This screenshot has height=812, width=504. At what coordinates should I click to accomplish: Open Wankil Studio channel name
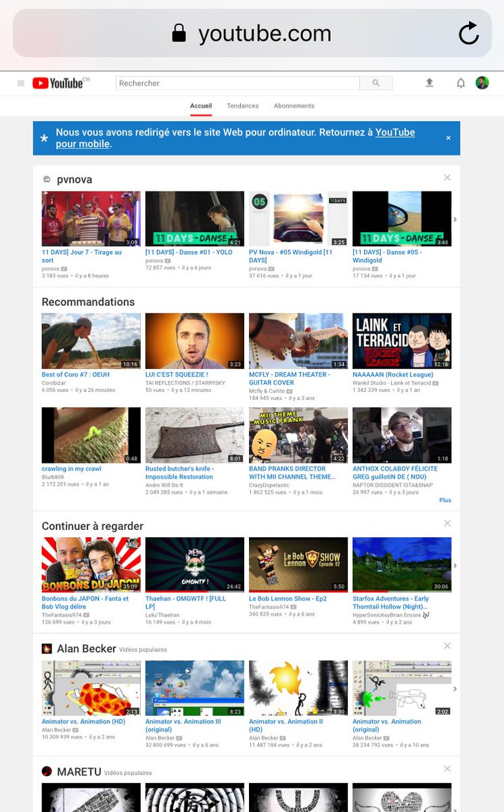[x=392, y=382]
